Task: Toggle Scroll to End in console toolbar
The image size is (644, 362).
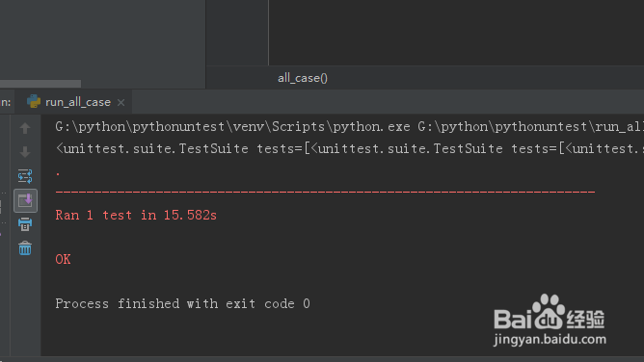Action: click(x=25, y=200)
